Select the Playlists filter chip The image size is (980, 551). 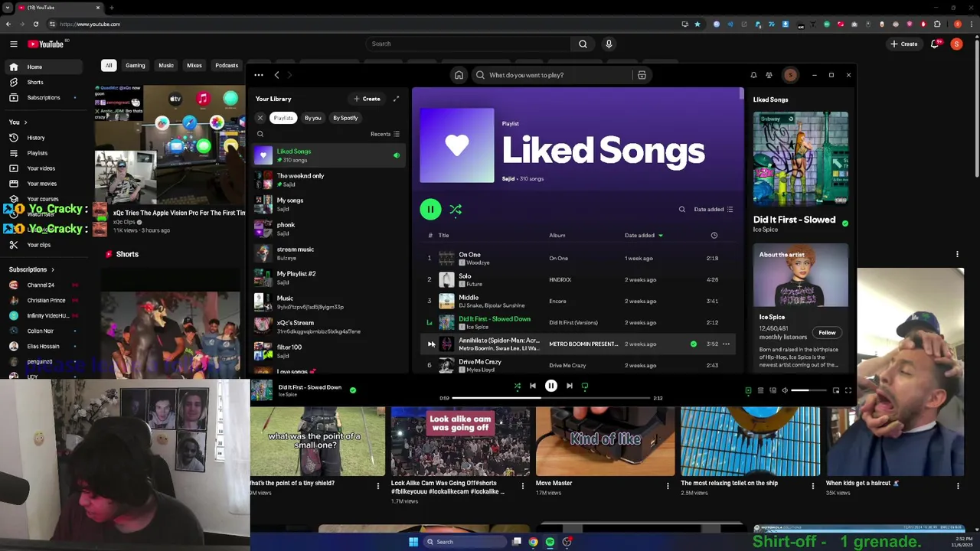[283, 118]
